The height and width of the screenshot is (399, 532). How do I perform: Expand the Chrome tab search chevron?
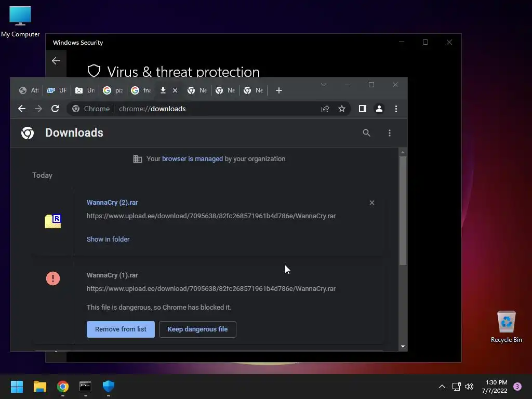click(x=323, y=85)
